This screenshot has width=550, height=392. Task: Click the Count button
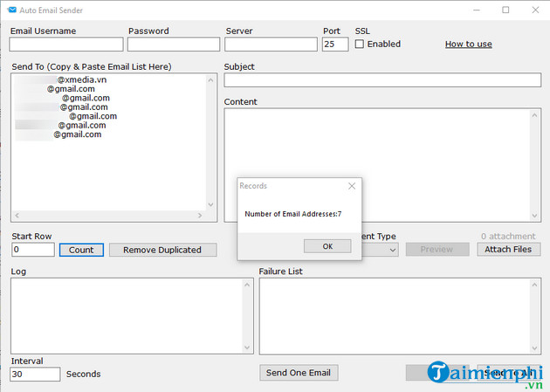(81, 250)
